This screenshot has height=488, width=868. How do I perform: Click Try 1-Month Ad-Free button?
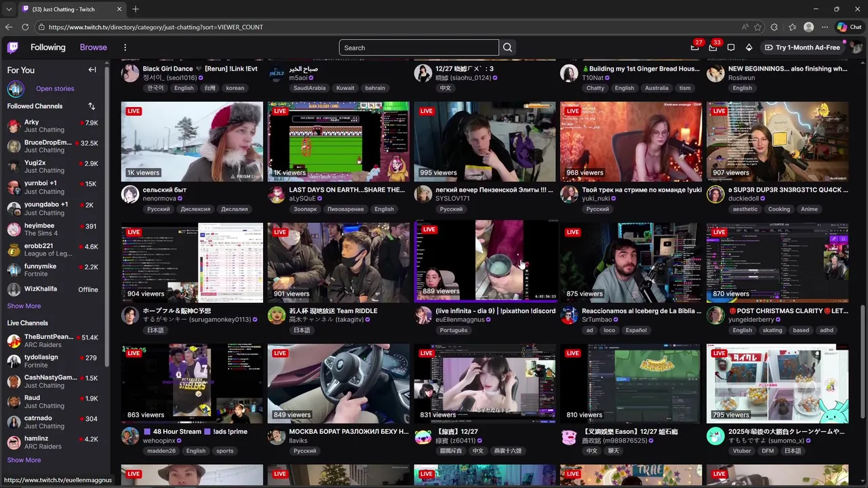click(x=802, y=47)
